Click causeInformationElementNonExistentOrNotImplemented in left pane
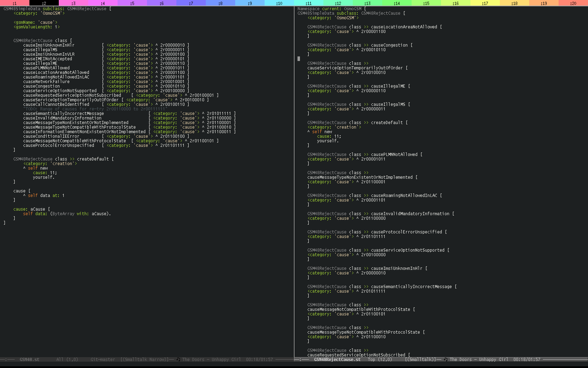This screenshot has width=588, height=368. 84,132
